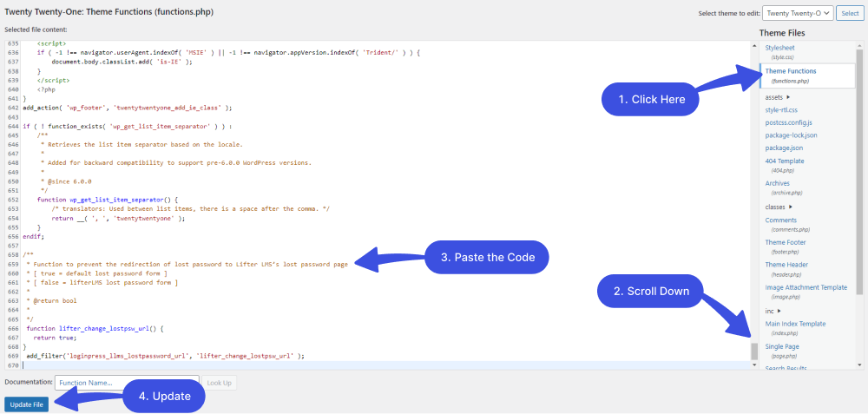This screenshot has height=414, width=868.
Task: Open the Stylesheet style.css file
Action: point(779,48)
